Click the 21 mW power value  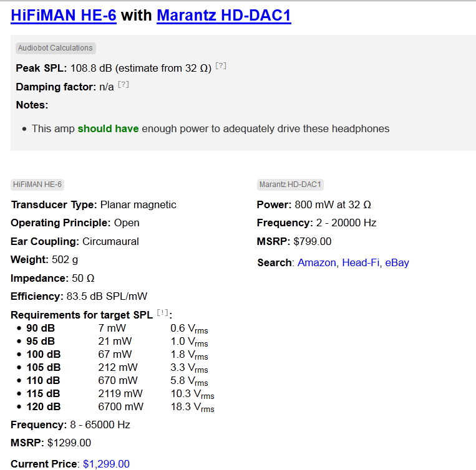(x=115, y=341)
